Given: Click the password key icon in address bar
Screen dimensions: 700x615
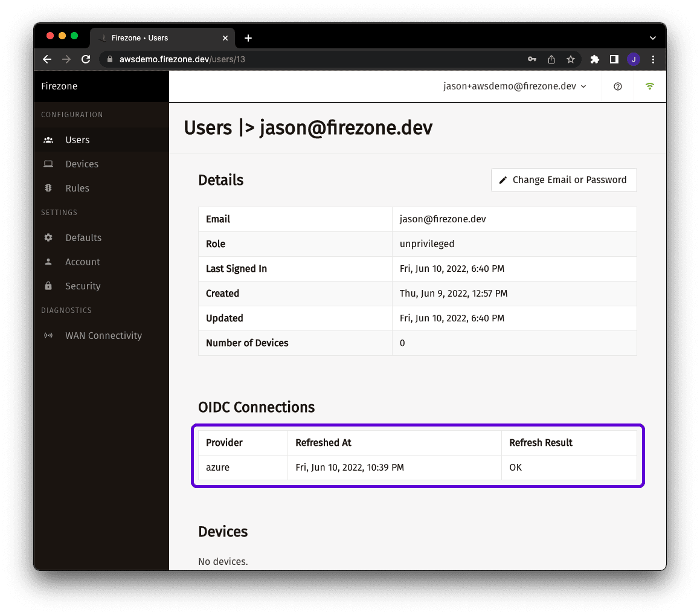Looking at the screenshot, I should [531, 59].
